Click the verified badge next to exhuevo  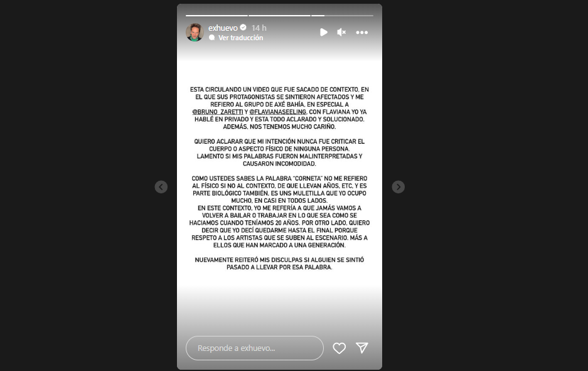pos(243,28)
